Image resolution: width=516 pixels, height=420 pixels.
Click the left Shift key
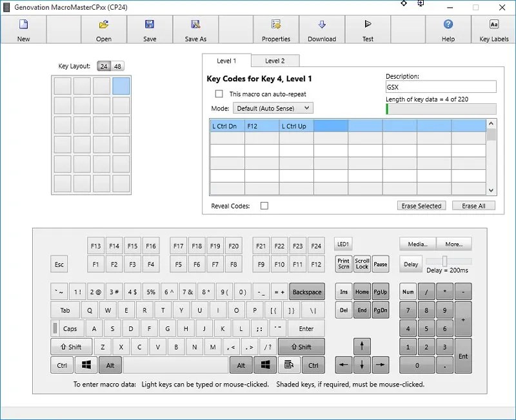coord(71,346)
